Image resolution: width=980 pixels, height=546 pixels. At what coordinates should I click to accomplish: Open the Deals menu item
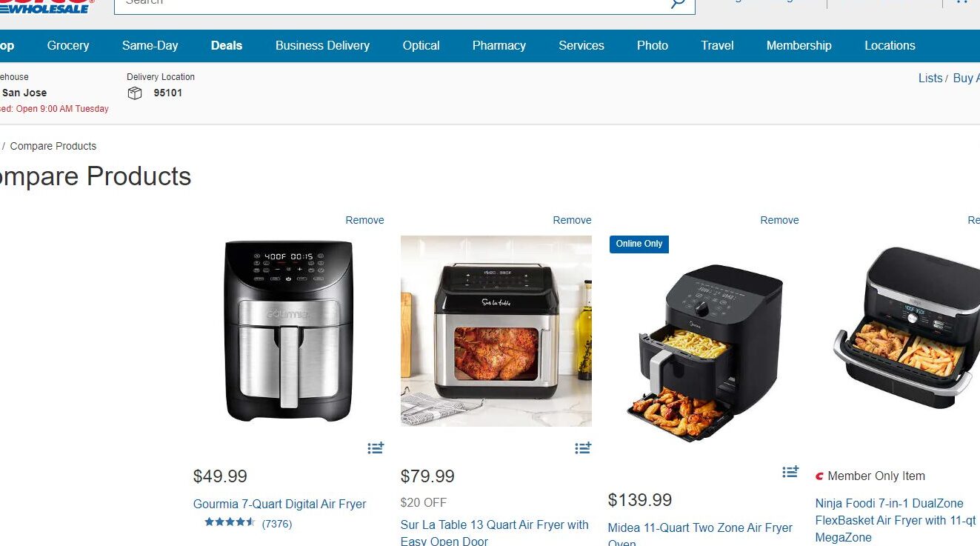(227, 45)
